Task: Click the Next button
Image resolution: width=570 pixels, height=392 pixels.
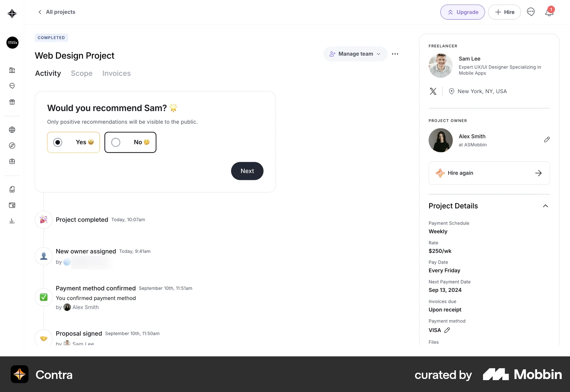Action: 247,171
